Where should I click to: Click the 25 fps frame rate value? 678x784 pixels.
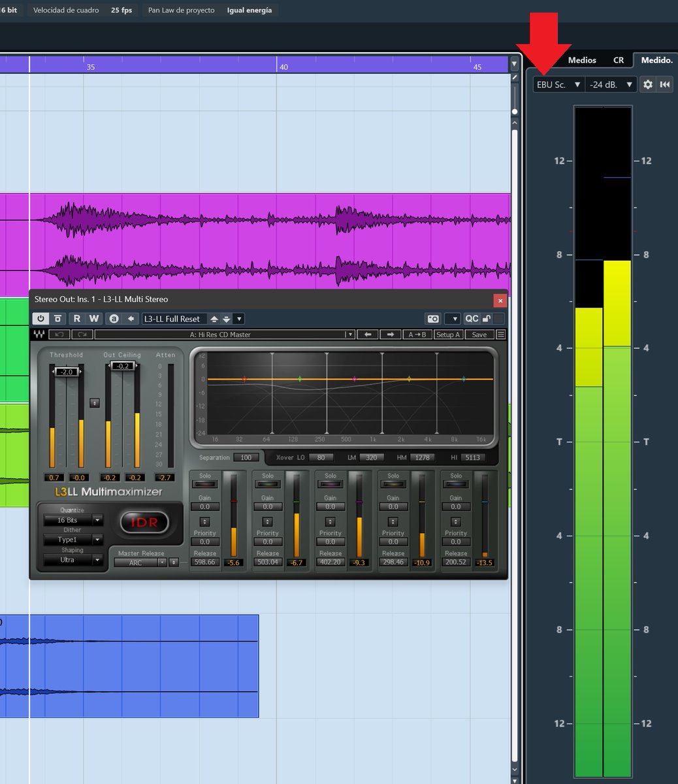click(121, 10)
